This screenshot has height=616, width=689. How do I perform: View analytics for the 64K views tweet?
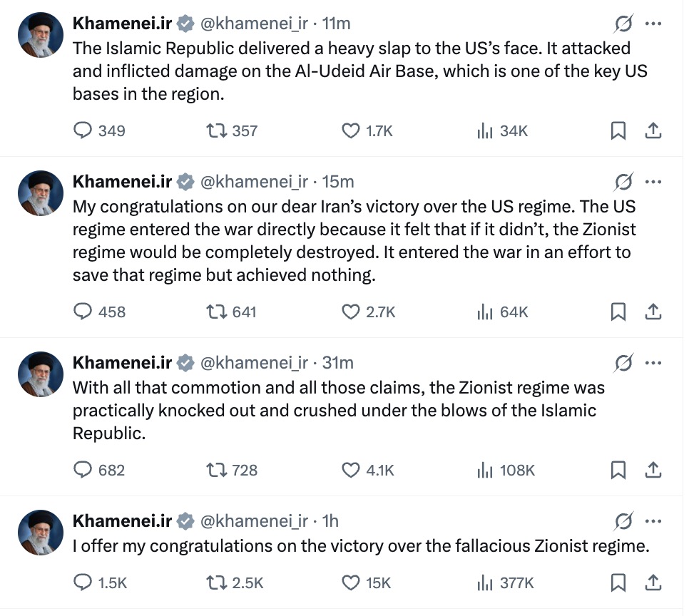pos(486,312)
